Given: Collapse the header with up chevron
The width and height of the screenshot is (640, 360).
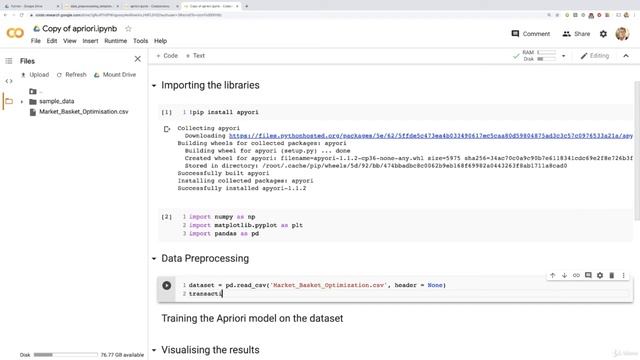Looking at the screenshot, I should click(626, 56).
